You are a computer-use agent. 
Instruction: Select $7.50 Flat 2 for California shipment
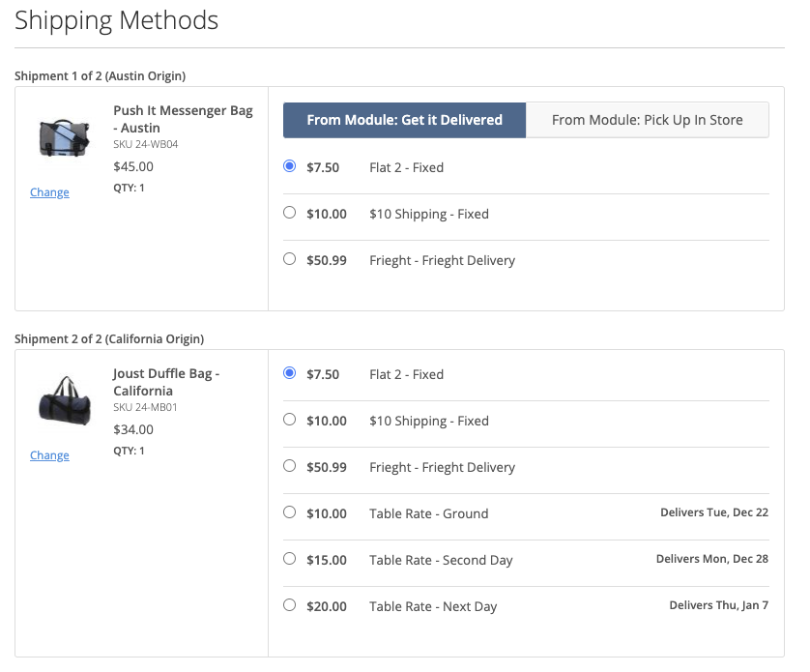[290, 373]
